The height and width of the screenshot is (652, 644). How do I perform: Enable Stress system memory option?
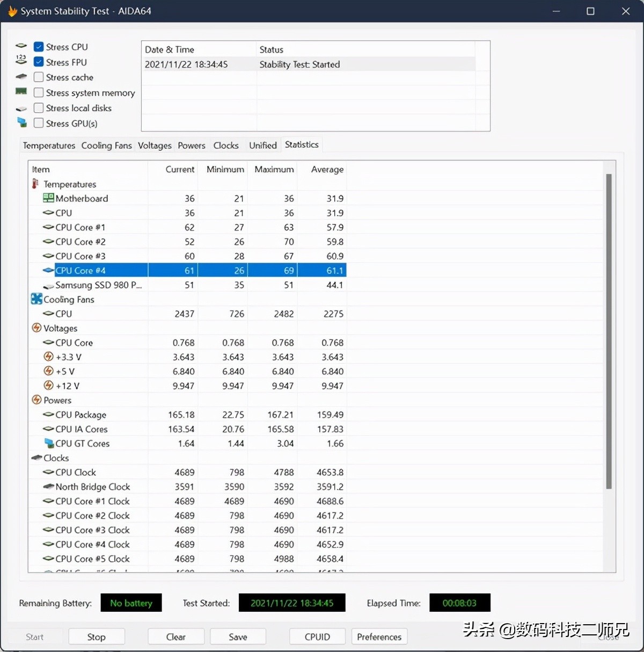(39, 93)
